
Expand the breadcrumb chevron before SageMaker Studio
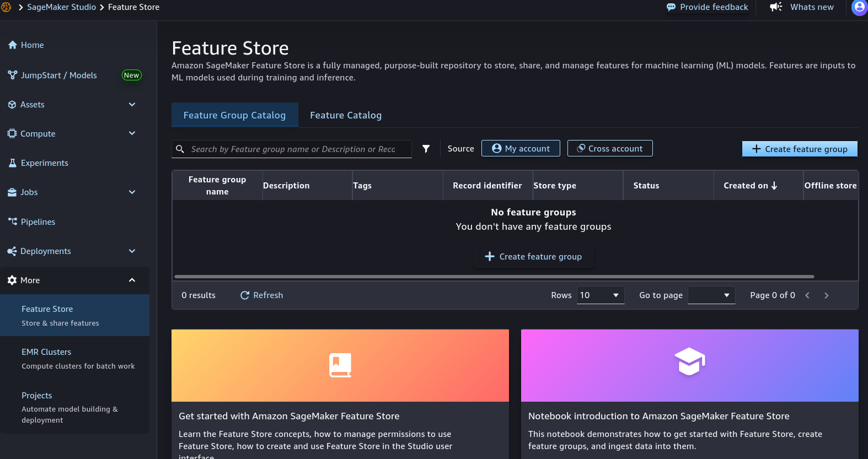point(21,7)
